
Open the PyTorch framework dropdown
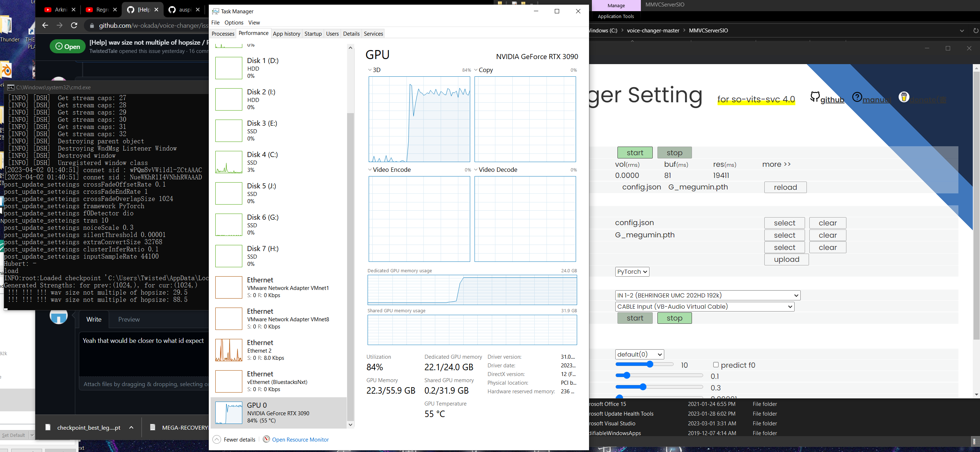click(631, 271)
